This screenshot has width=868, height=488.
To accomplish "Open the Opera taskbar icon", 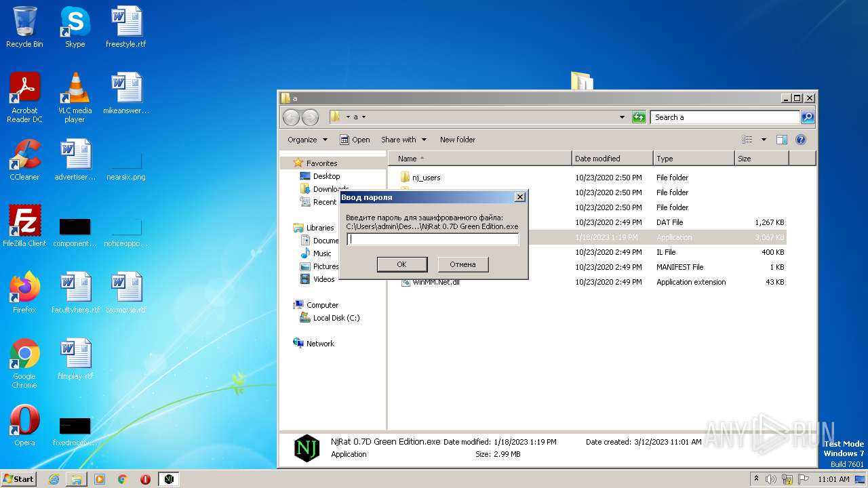I will click(145, 479).
